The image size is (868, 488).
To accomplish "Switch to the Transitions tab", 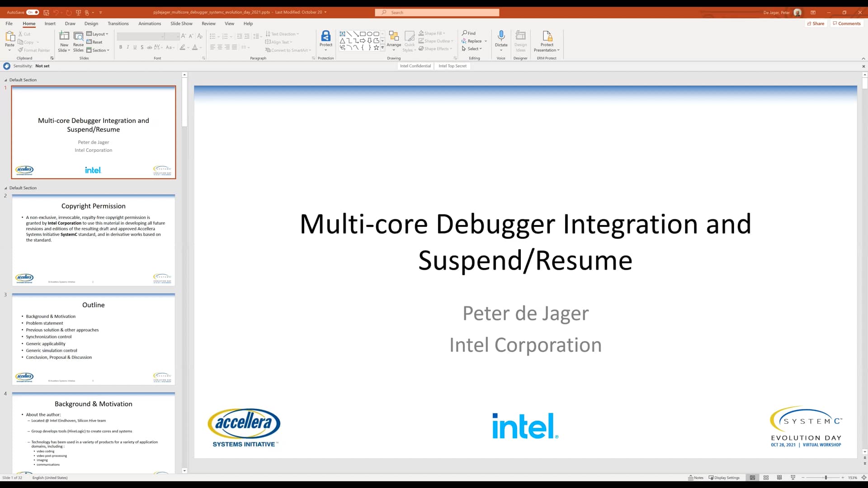I will [118, 23].
